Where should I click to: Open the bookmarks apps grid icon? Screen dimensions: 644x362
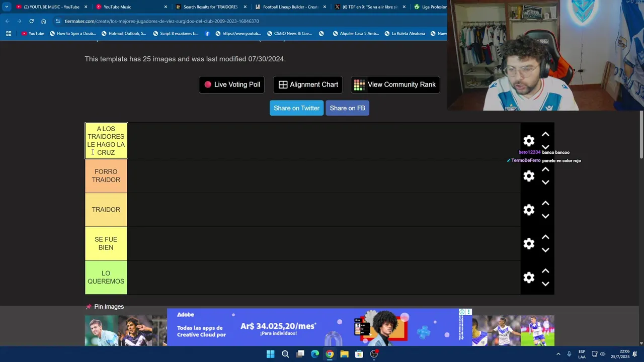tap(9, 34)
